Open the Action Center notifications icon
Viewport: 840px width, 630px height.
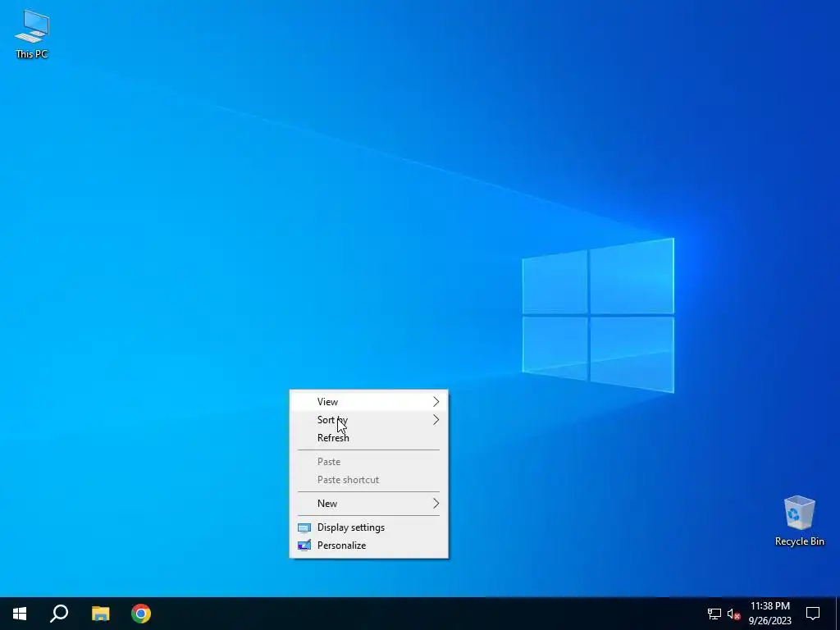pos(813,614)
